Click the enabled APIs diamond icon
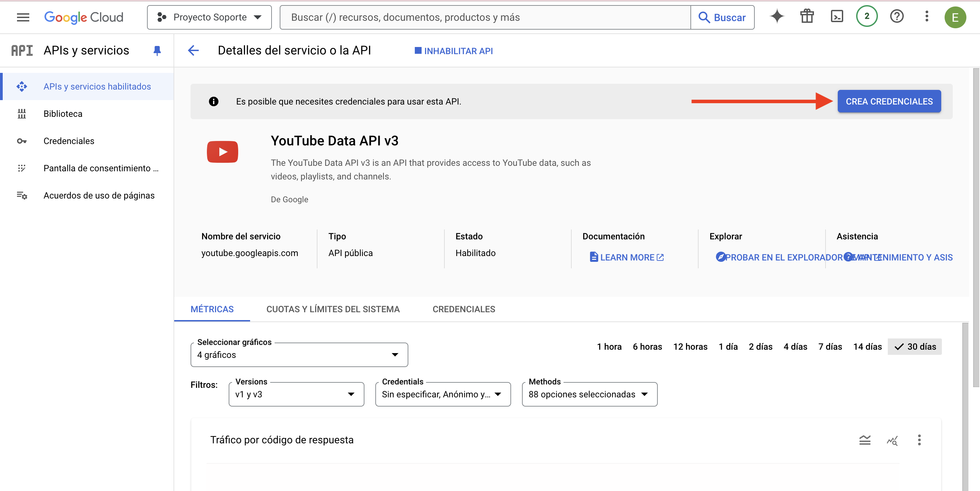Viewport: 980px width, 491px height. pyautogui.click(x=22, y=86)
